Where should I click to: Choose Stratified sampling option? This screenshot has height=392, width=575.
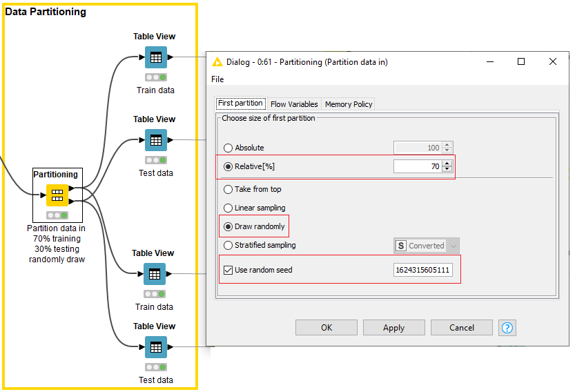(228, 245)
